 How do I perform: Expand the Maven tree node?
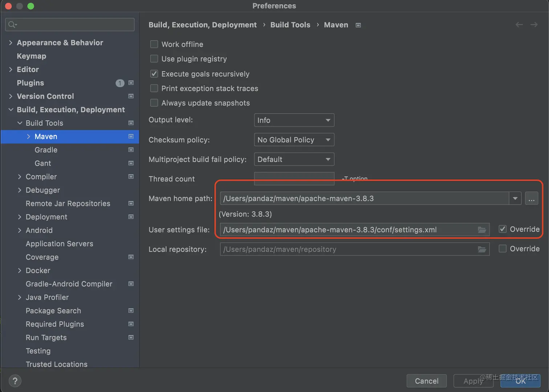(28, 136)
